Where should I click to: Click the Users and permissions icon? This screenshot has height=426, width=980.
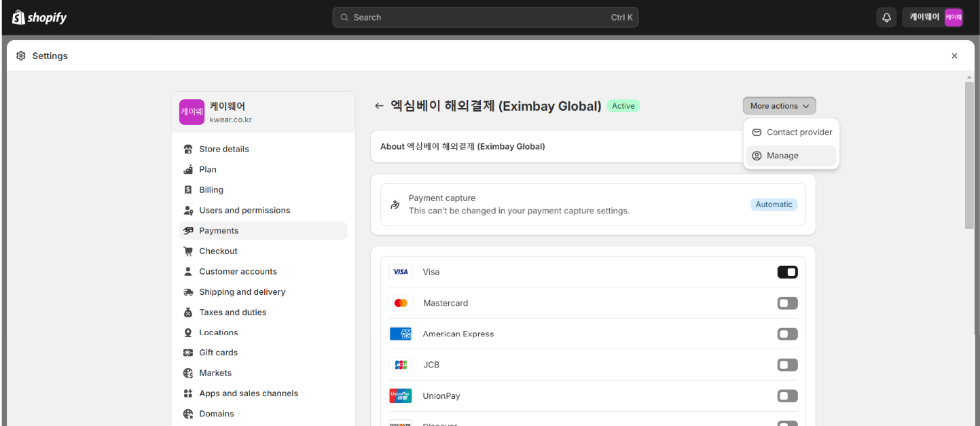point(188,211)
